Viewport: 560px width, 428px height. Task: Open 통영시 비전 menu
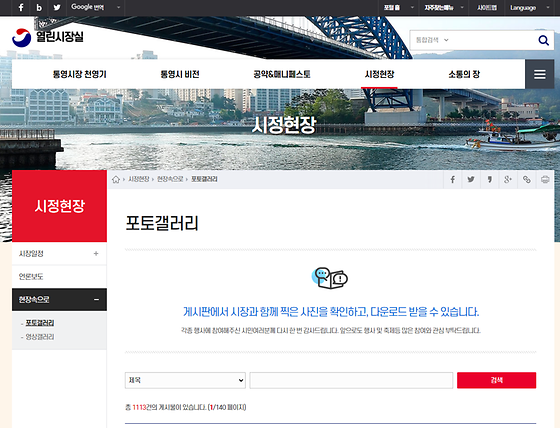(180, 74)
